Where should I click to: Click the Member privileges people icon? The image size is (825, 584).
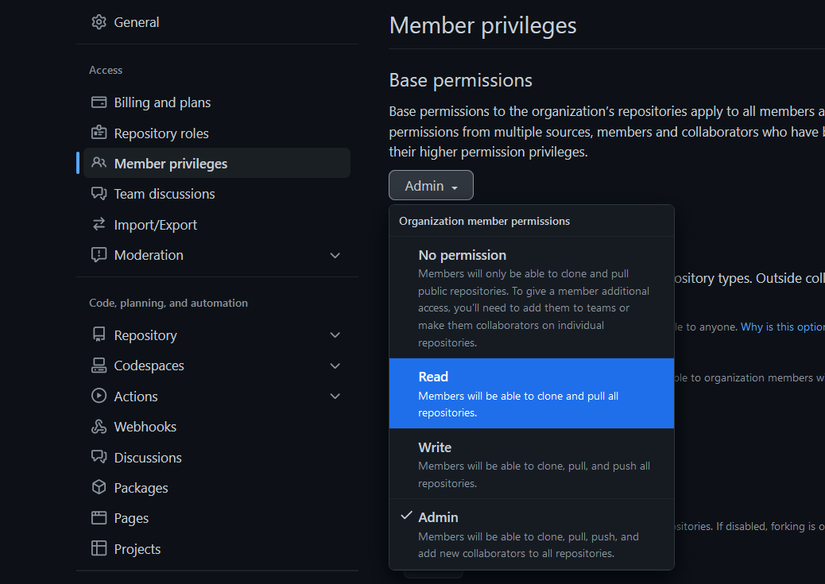coord(98,162)
